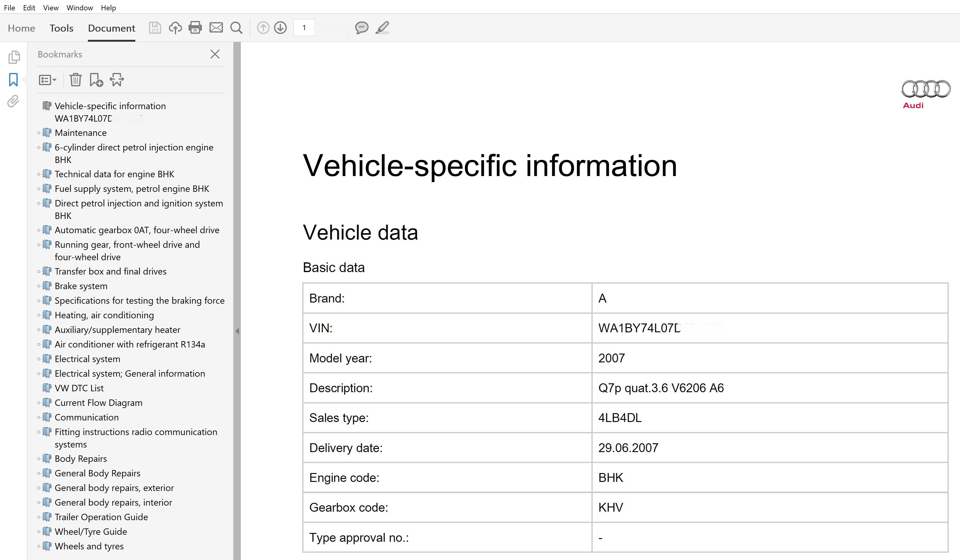Show the attachments paperclip panel
Screen dimensions: 960x560
pos(13,101)
